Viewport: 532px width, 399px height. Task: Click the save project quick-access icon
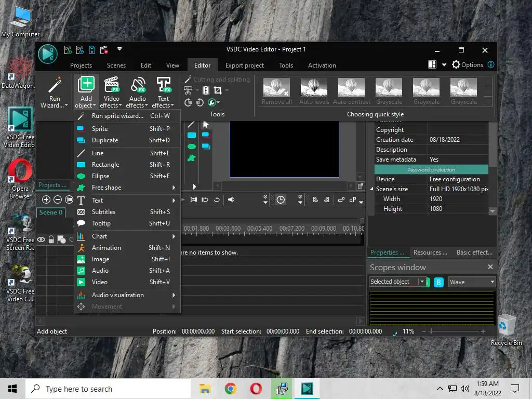pyautogui.click(x=92, y=50)
